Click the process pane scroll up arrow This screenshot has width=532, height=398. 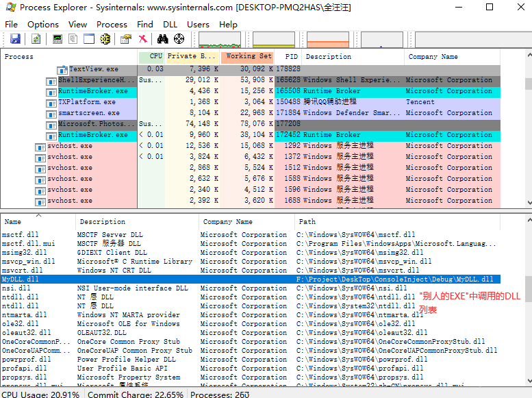click(529, 55)
